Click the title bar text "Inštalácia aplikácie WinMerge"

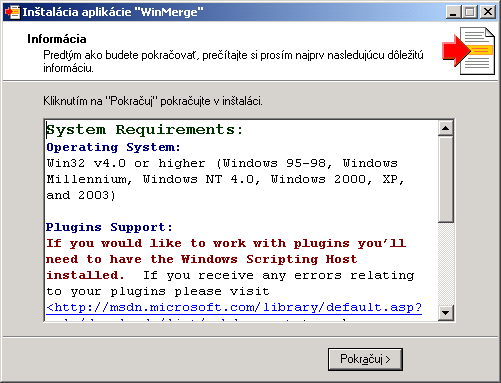coord(113,12)
